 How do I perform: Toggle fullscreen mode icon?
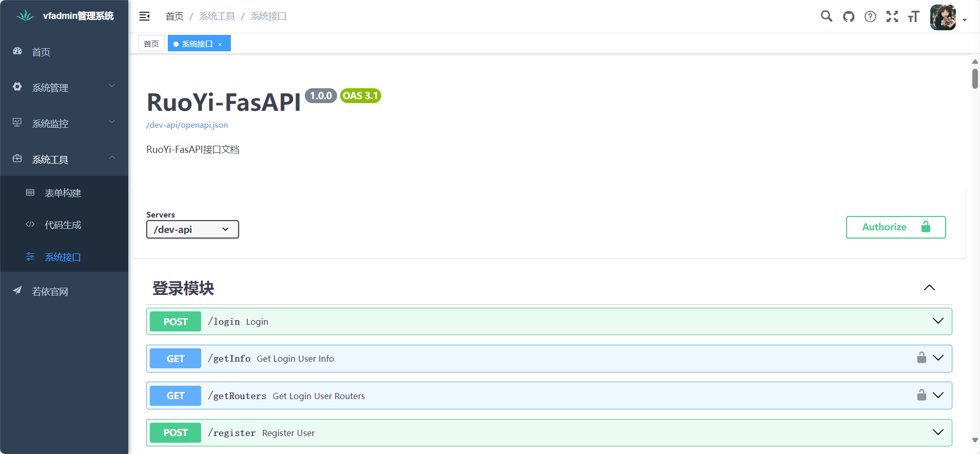pyautogui.click(x=892, y=16)
